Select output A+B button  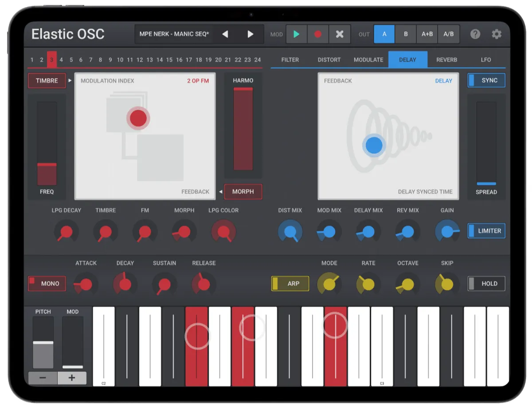[x=427, y=34]
